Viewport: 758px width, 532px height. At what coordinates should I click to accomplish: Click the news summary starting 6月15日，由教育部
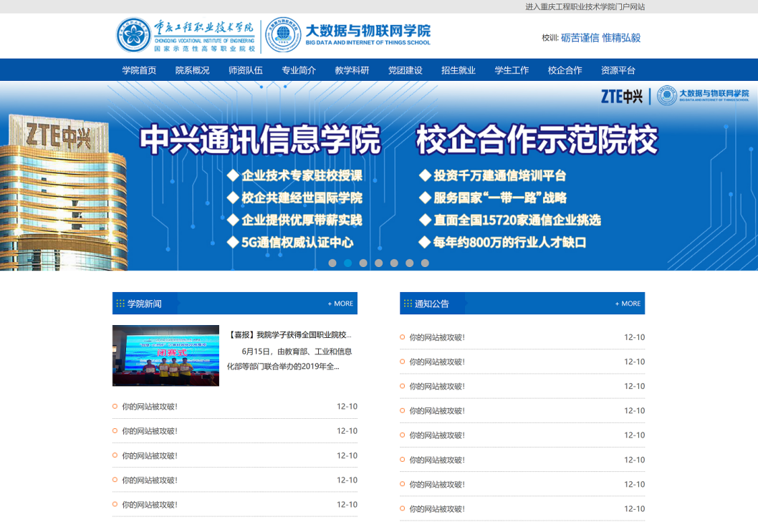click(x=289, y=359)
